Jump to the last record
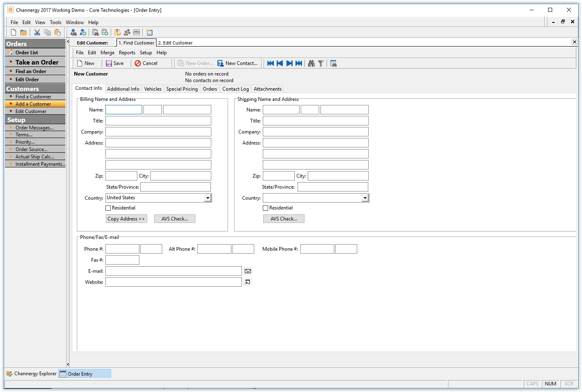Viewport: 582px width, 392px height. pyautogui.click(x=299, y=63)
